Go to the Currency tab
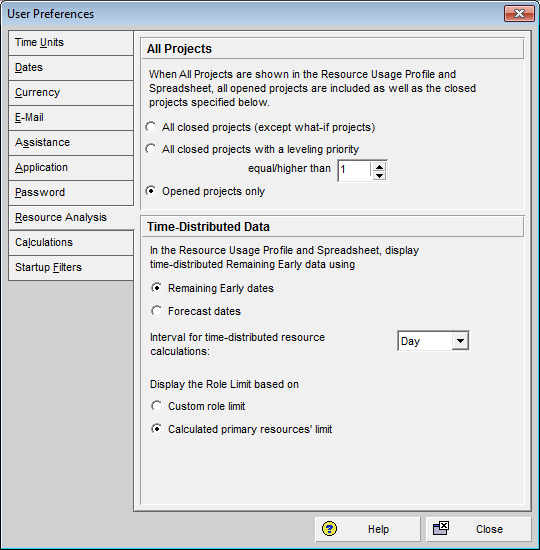The width and height of the screenshot is (540, 550). click(71, 93)
